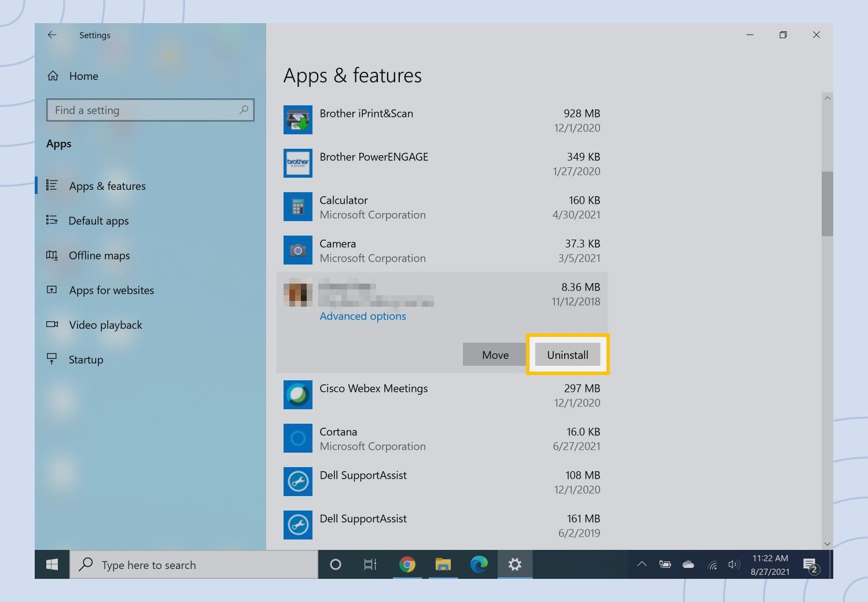Click the Cortana app icon
868x602 pixels.
click(298, 438)
